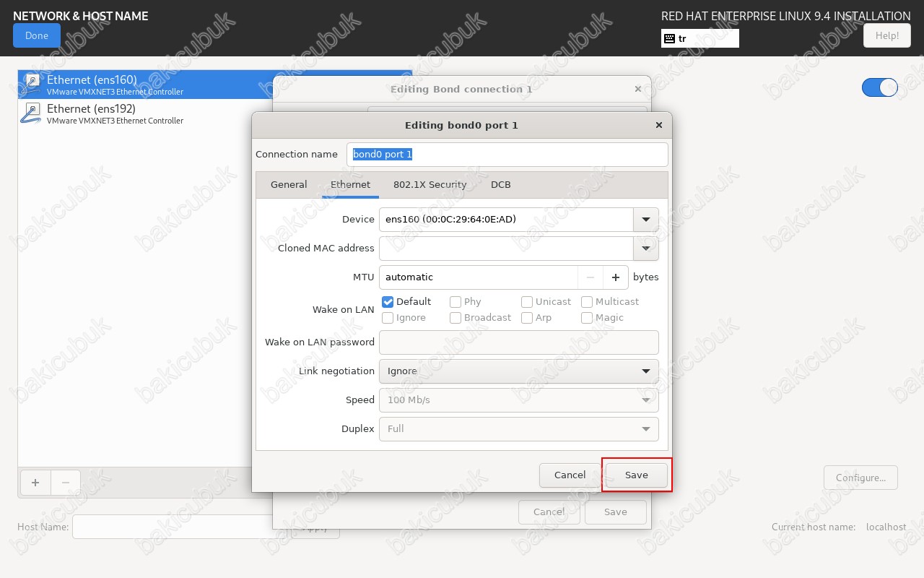Open the Link negotiation dropdown

pyautogui.click(x=518, y=371)
